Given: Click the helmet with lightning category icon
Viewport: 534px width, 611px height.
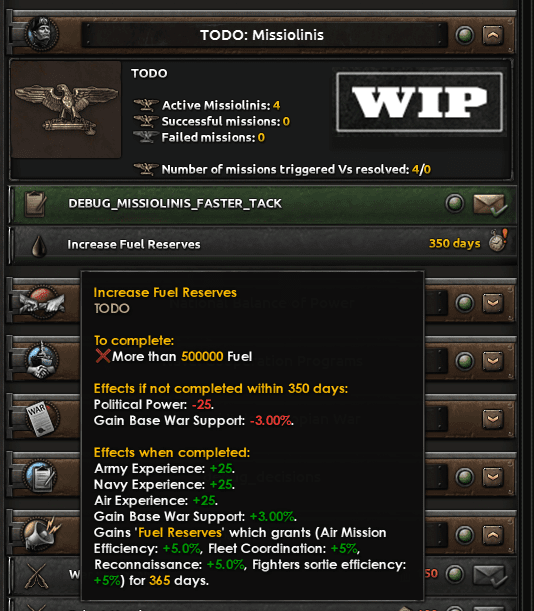Looking at the screenshot, I should click(41, 535).
